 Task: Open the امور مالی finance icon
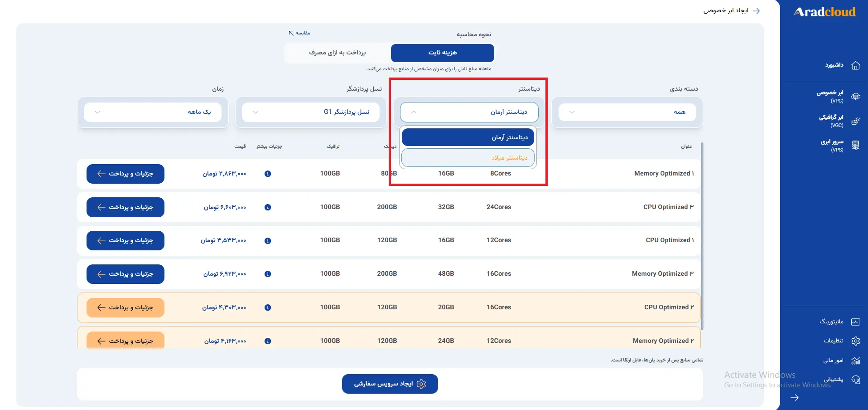point(855,361)
